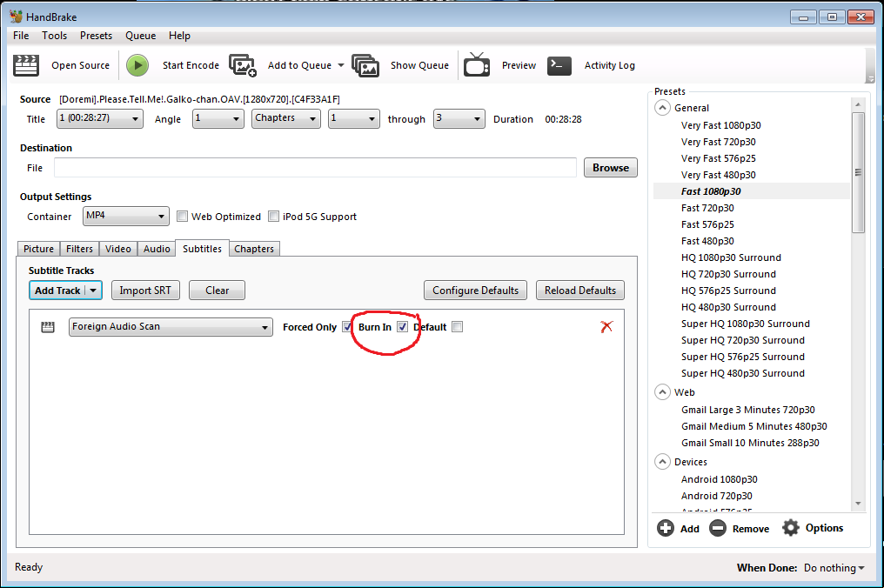
Task: Enable the Default subtitle checkbox
Action: [458, 327]
